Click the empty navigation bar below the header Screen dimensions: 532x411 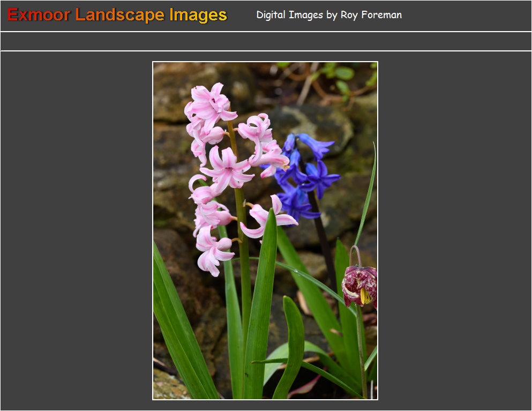tap(266, 41)
